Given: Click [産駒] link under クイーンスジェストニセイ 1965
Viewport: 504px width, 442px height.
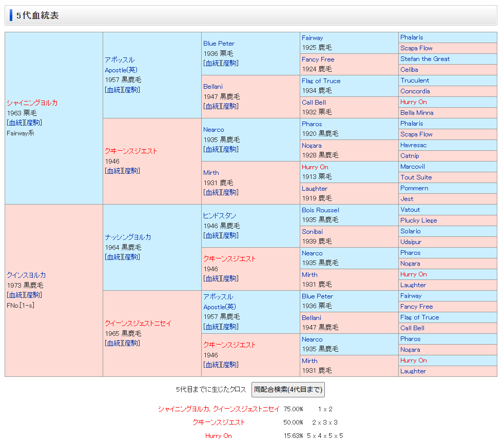Looking at the screenshot, I should pyautogui.click(x=131, y=343).
